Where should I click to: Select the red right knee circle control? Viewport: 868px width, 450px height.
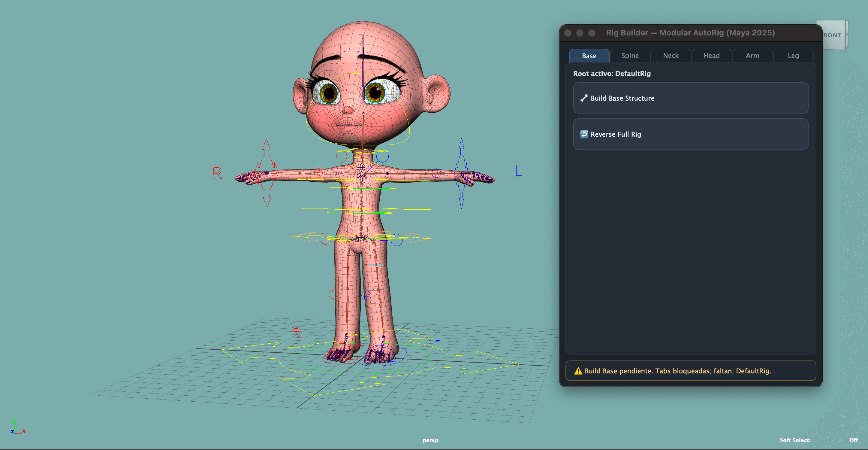[x=333, y=294]
